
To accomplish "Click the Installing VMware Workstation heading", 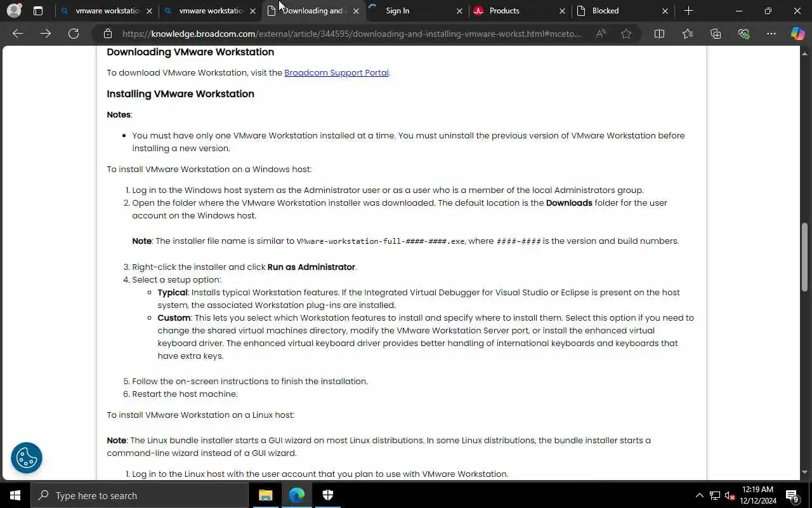I will (180, 93).
